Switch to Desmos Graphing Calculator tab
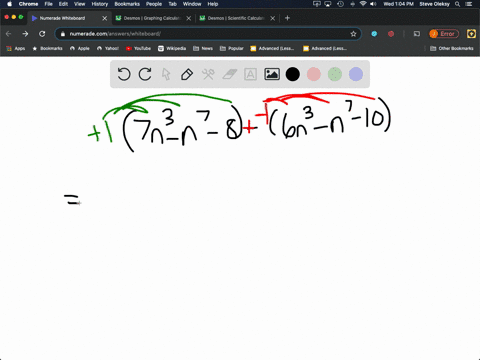Image resolution: width=480 pixels, height=360 pixels. [152, 18]
